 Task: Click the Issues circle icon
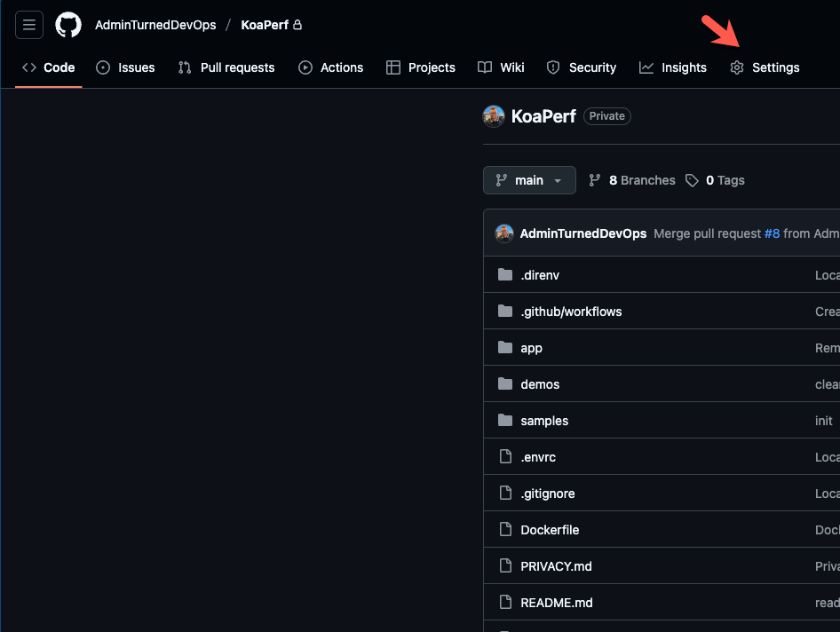(103, 67)
